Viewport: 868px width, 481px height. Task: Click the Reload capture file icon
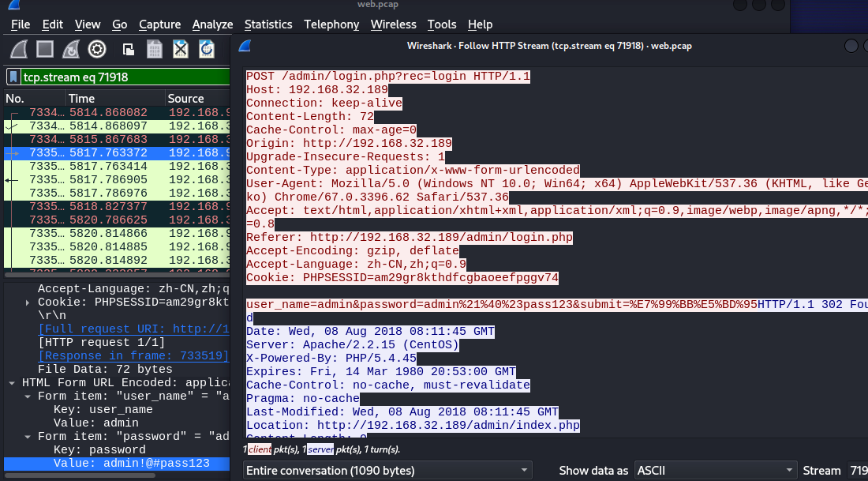click(207, 49)
